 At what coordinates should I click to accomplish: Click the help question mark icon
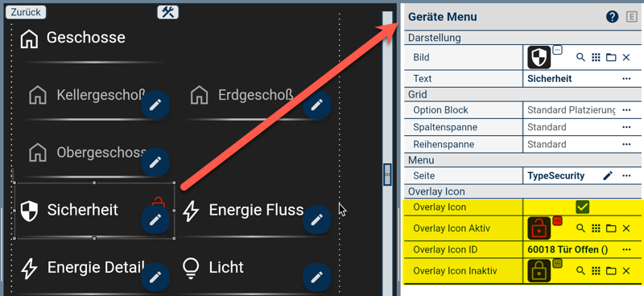point(612,17)
